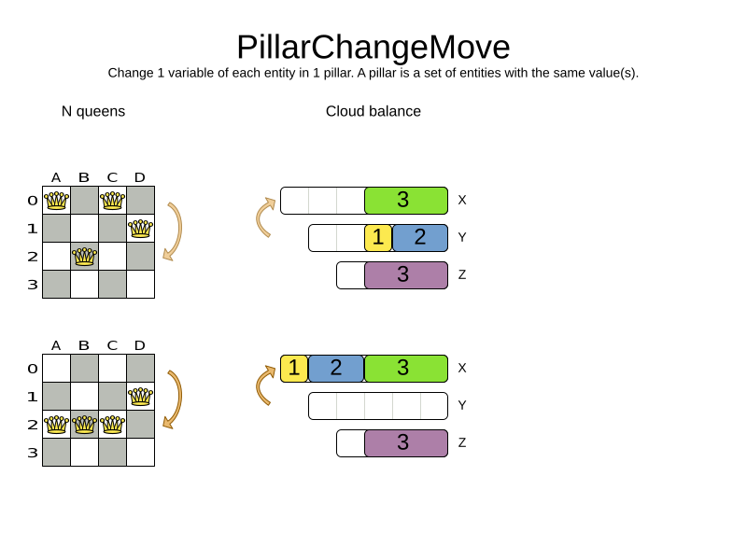747x560 pixels.
Task: Click the "Cloud balance" heading
Action: (373, 111)
